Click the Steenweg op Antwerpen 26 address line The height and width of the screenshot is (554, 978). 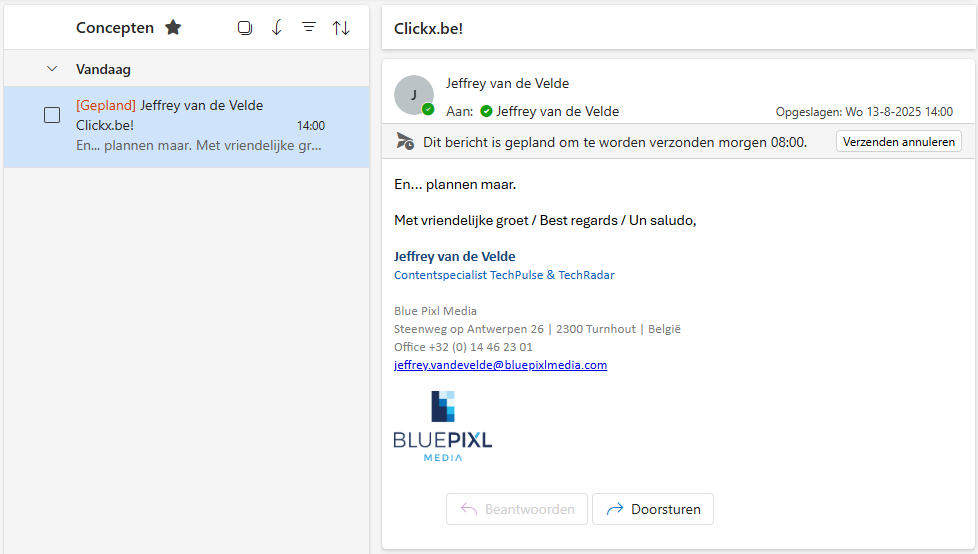(537, 329)
